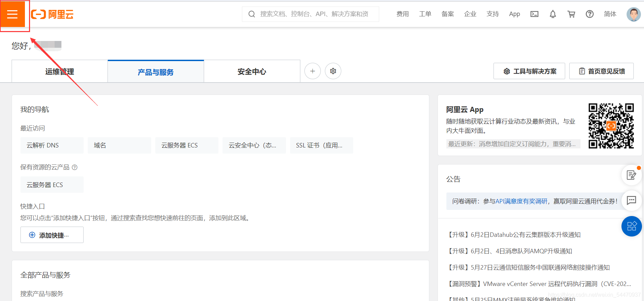Focus the top search input field
The image size is (644, 301).
(311, 14)
